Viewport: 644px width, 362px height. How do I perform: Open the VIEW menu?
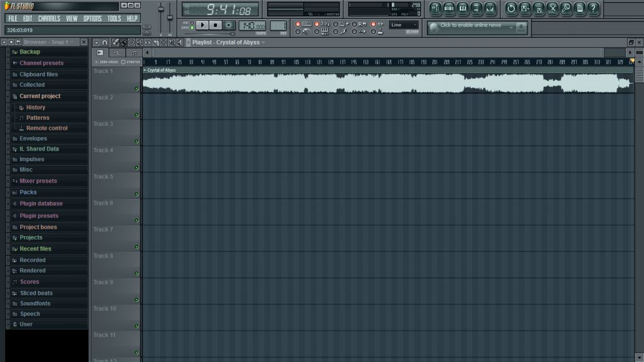72,18
